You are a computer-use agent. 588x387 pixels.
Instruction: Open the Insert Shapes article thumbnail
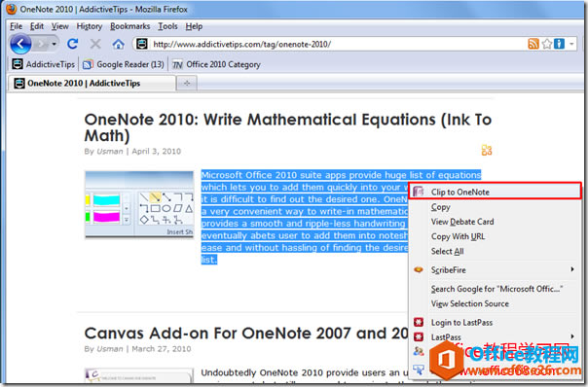[x=139, y=204]
